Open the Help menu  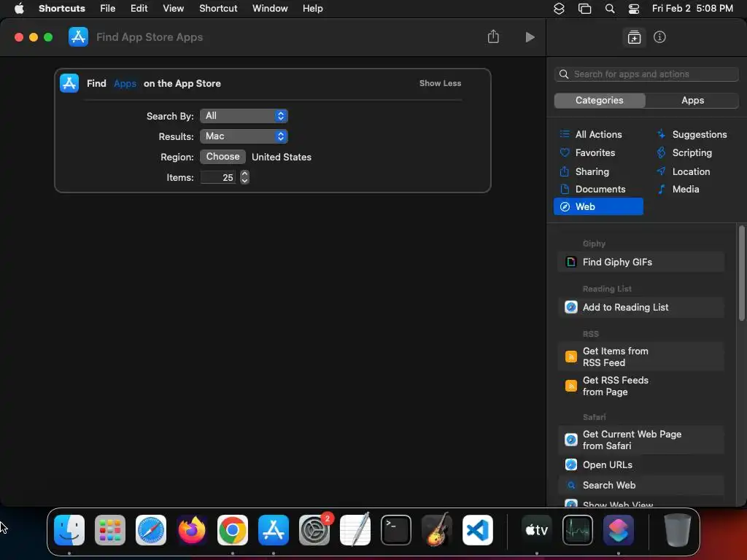(x=312, y=9)
